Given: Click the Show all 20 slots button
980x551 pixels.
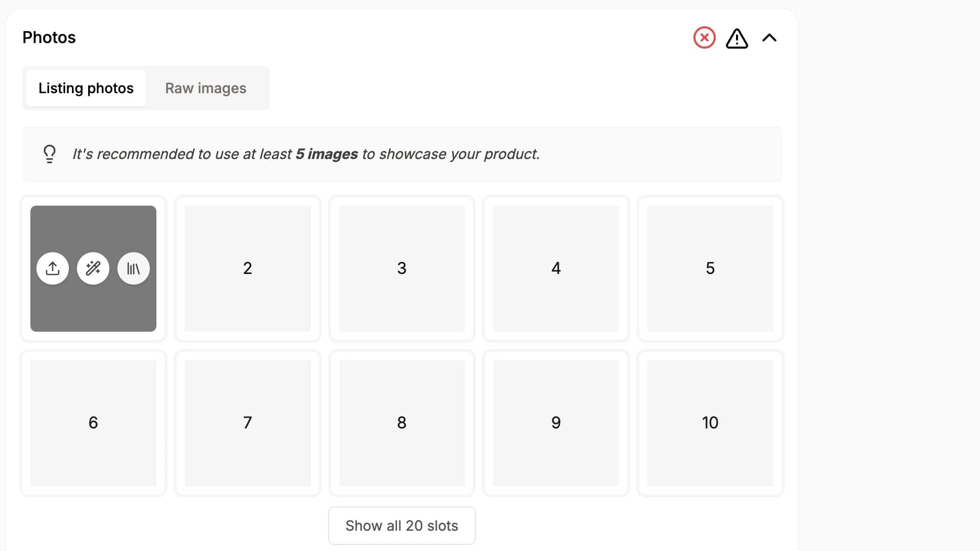Looking at the screenshot, I should [401, 526].
